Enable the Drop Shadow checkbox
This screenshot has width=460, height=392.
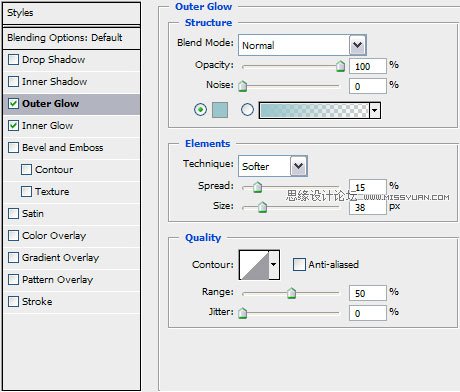coord(13,60)
